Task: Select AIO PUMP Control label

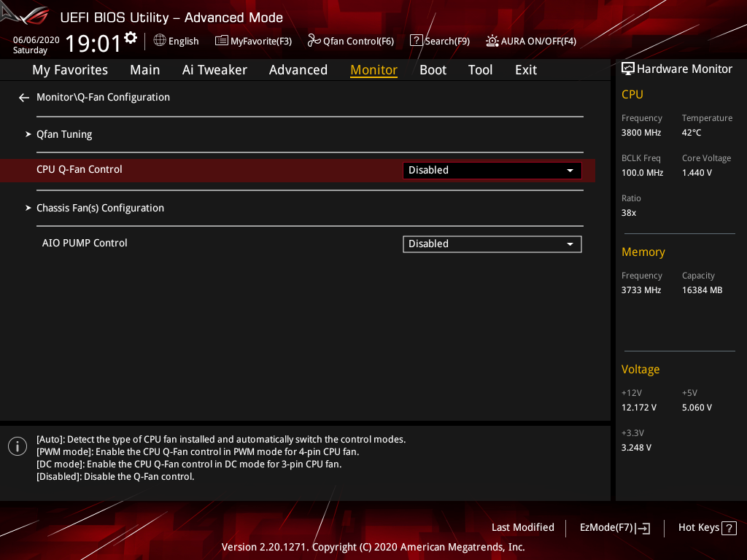Action: [x=85, y=244]
